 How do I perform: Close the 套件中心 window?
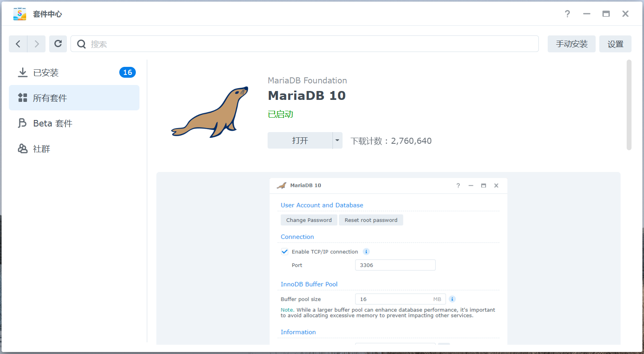tap(625, 14)
